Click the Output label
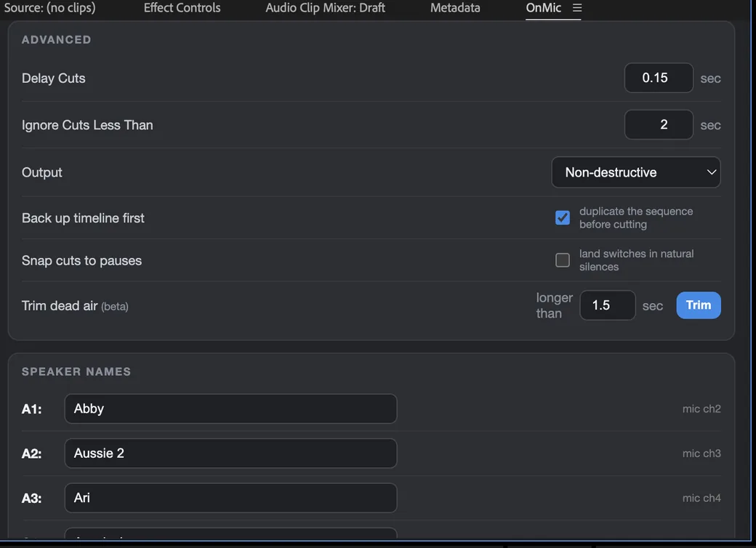This screenshot has width=756, height=548. 42,172
